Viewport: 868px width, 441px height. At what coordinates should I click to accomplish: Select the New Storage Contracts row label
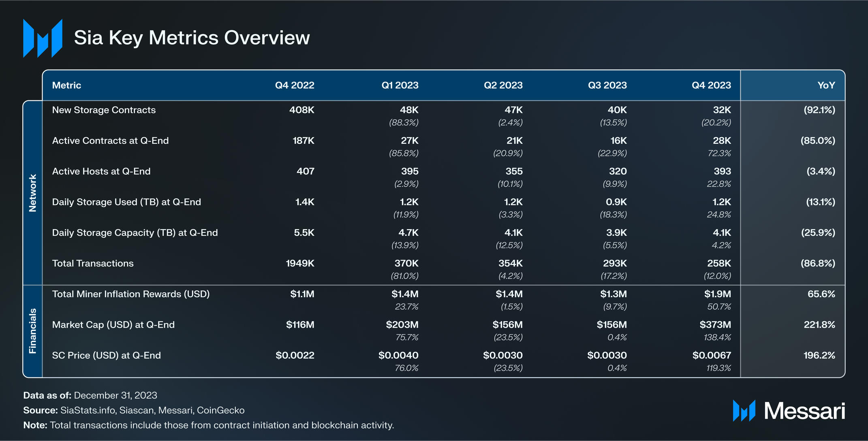[104, 110]
